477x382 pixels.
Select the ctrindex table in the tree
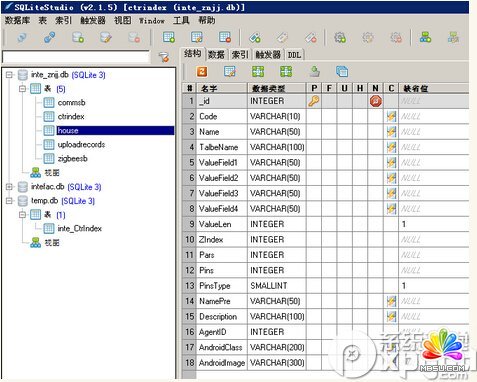pyautogui.click(x=71, y=117)
